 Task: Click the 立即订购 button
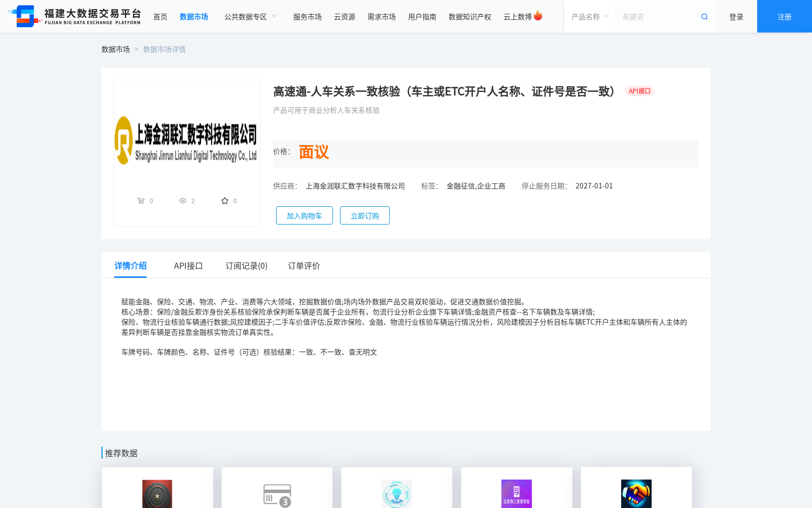click(365, 215)
